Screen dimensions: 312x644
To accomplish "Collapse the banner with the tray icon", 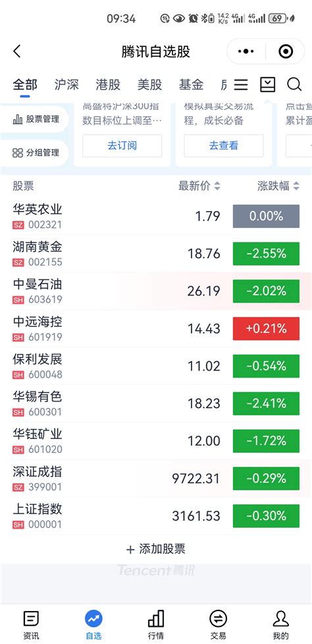I will coord(267,84).
